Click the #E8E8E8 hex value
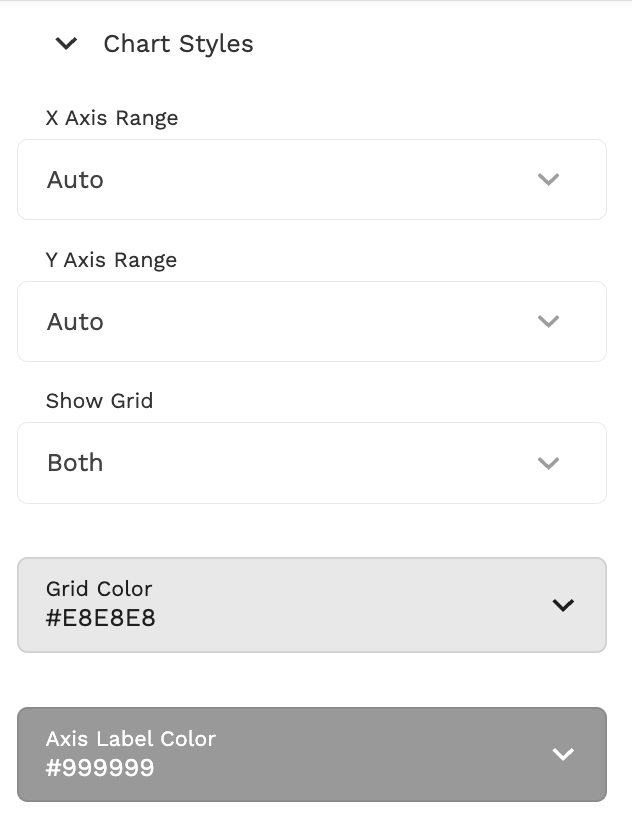The image size is (632, 840). (x=101, y=618)
